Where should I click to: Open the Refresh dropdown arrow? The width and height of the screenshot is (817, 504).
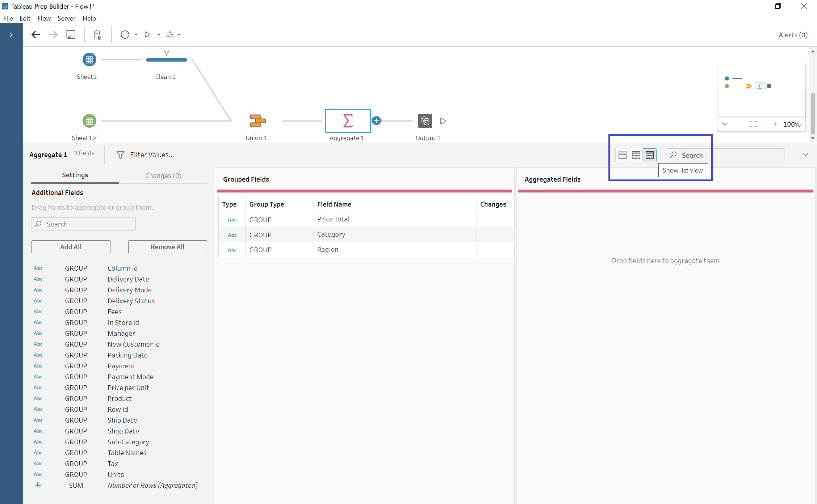coord(136,35)
